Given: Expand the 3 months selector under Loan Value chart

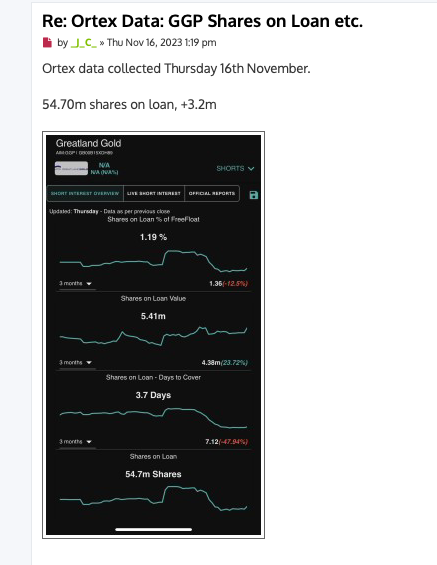Looking at the screenshot, I should pos(76,362).
